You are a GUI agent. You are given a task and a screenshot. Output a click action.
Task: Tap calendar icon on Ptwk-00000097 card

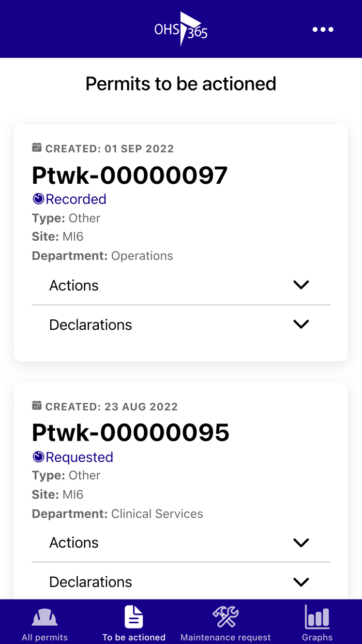[x=37, y=148]
